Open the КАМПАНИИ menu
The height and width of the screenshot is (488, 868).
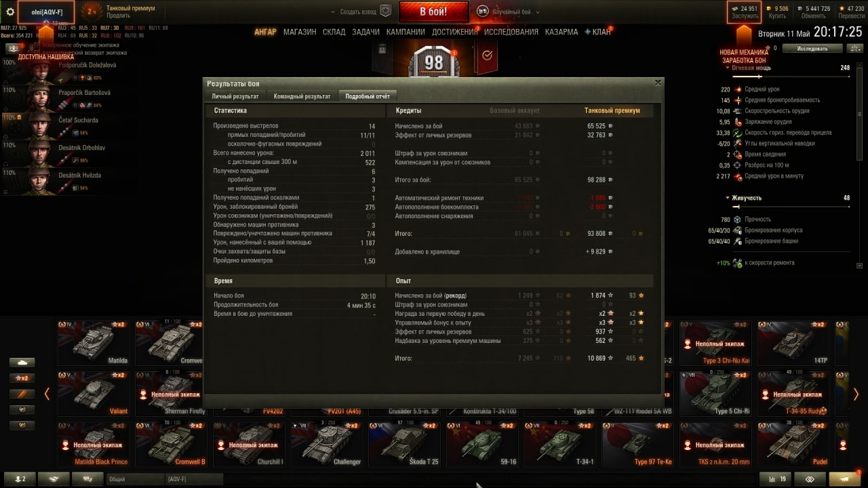click(406, 32)
